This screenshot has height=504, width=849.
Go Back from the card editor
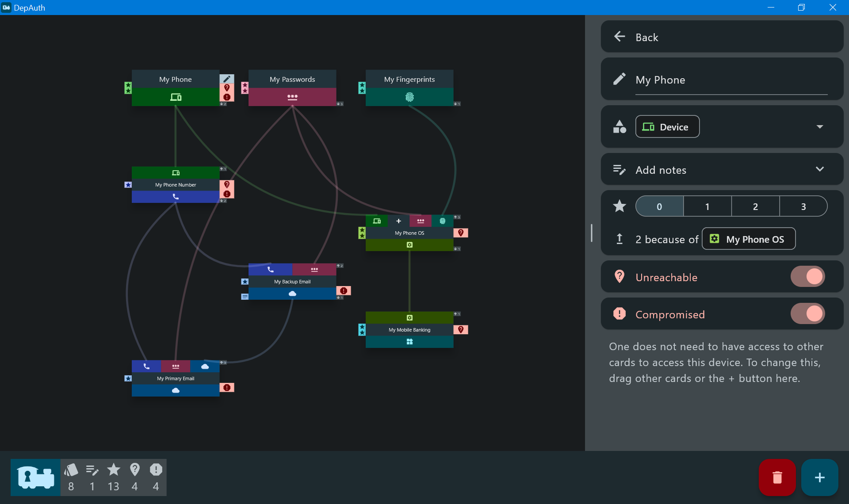(x=722, y=37)
